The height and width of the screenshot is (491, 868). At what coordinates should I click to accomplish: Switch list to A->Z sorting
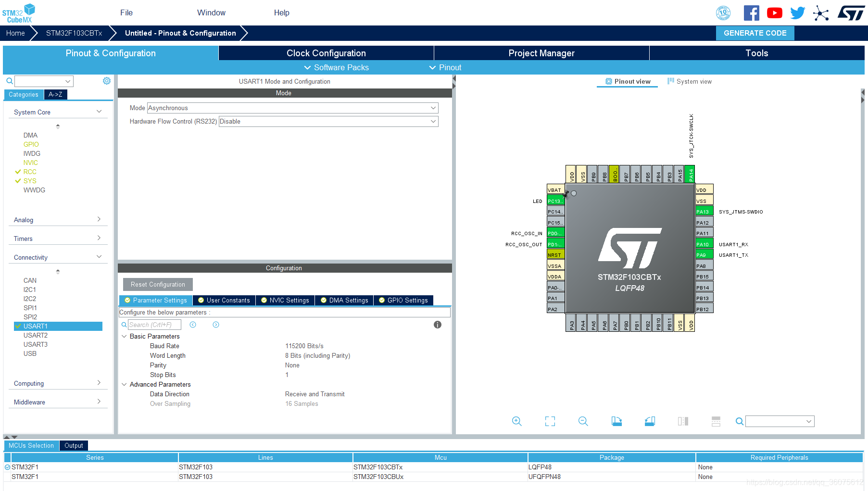click(55, 94)
